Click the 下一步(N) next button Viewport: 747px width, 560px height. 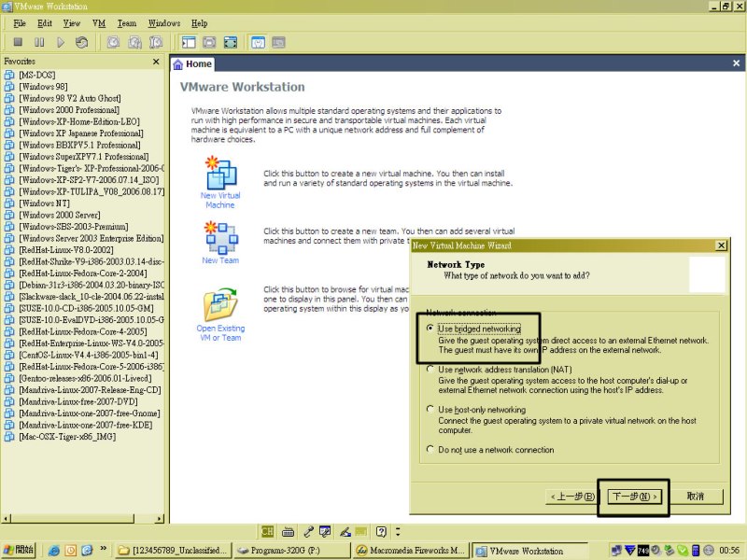pyautogui.click(x=634, y=497)
